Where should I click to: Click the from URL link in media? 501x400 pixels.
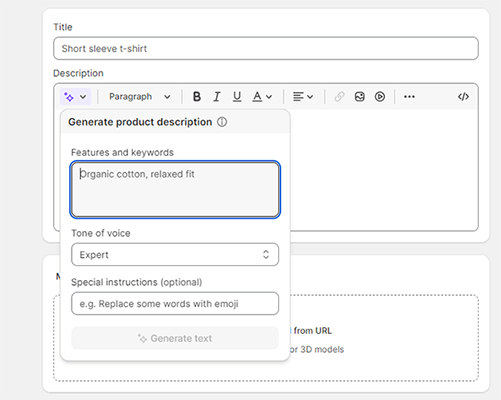pos(312,331)
